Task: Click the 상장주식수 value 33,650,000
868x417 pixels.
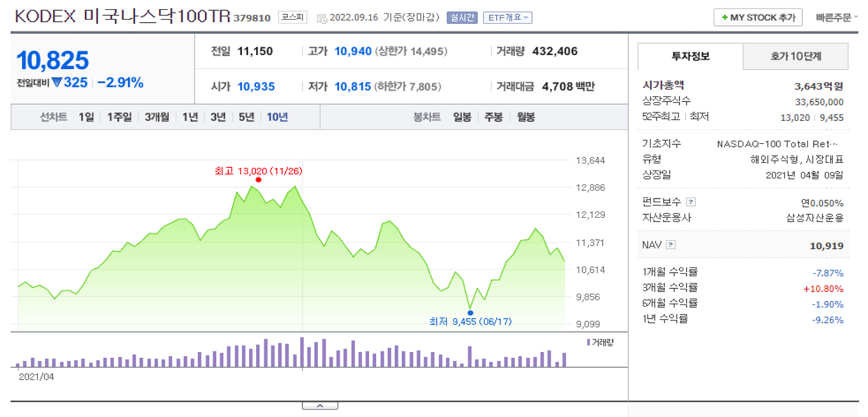Action: pos(819,102)
